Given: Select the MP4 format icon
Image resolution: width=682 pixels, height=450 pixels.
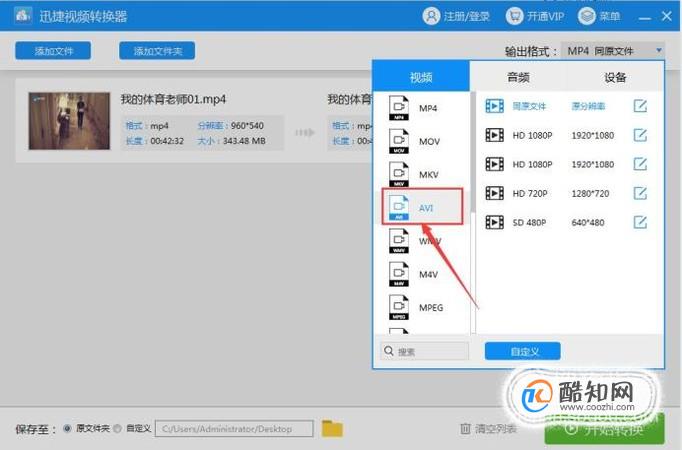Looking at the screenshot, I should (399, 108).
